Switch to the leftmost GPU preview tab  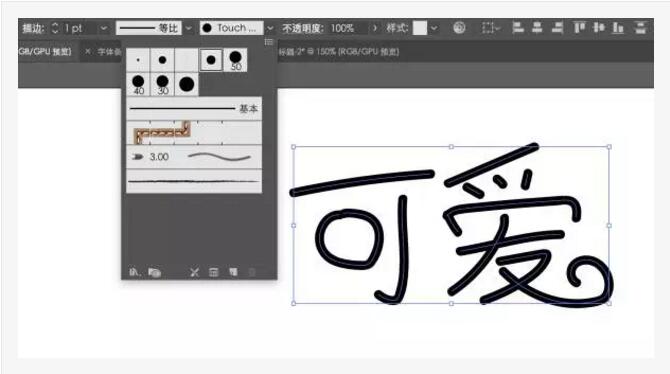pyautogui.click(x=44, y=52)
